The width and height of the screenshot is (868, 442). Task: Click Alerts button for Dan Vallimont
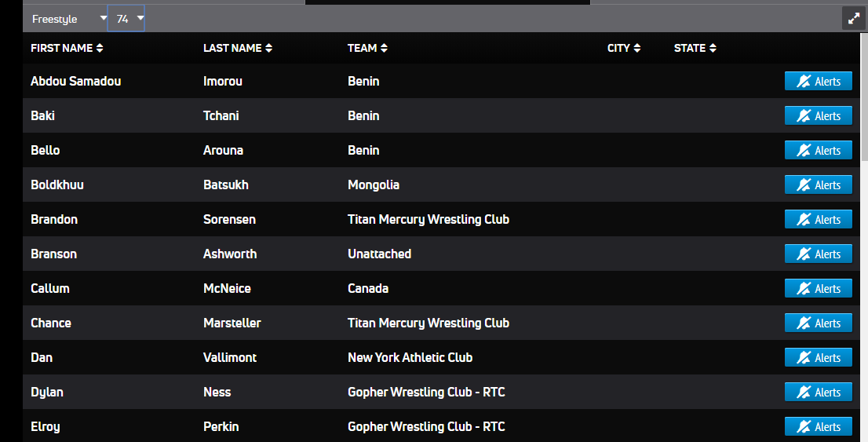[x=819, y=357]
